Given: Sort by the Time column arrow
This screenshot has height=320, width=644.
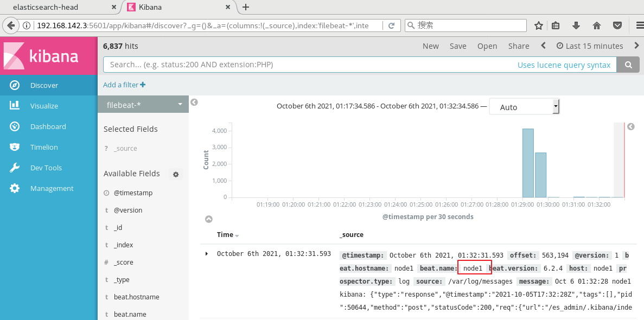Looking at the screenshot, I should coord(237,235).
